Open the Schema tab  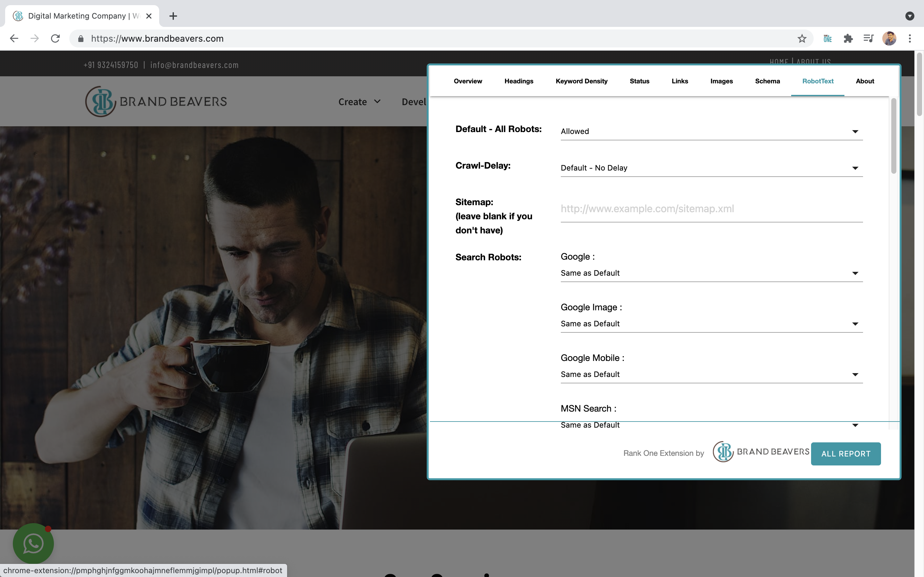point(767,81)
